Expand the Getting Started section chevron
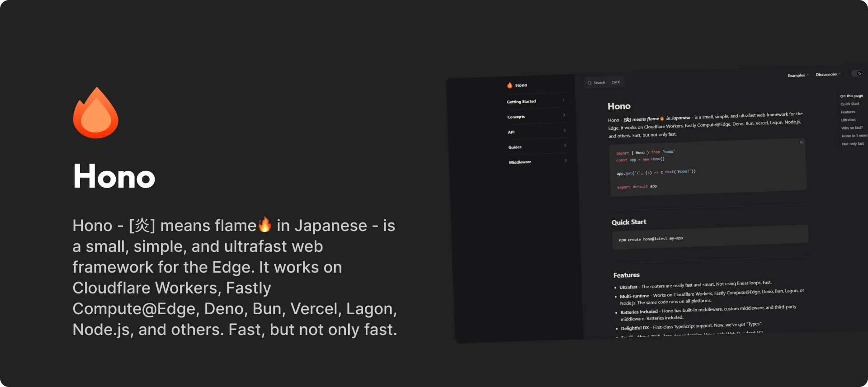 (x=564, y=100)
